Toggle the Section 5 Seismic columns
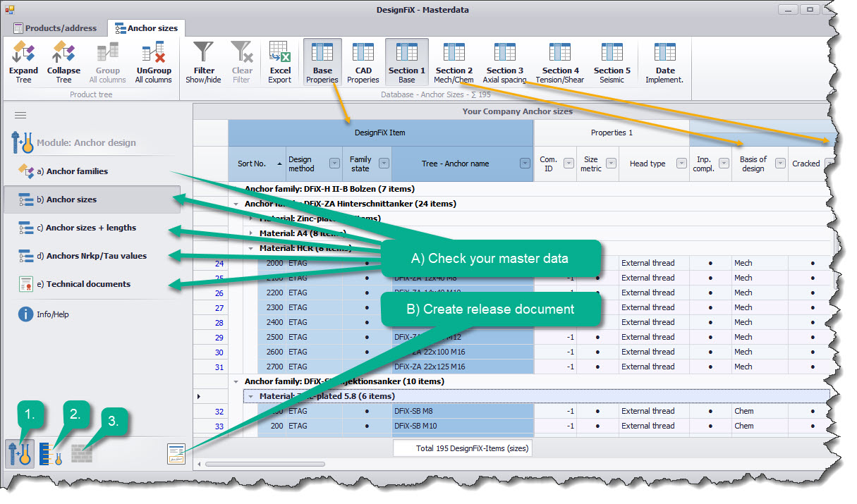Image resolution: width=857 pixels, height=504 pixels. pyautogui.click(x=612, y=62)
